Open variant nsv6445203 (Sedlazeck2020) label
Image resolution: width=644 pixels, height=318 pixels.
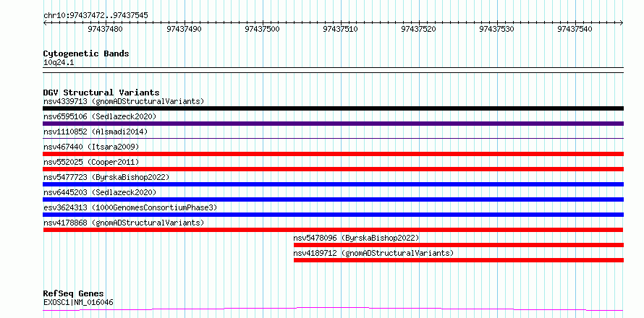coord(100,192)
